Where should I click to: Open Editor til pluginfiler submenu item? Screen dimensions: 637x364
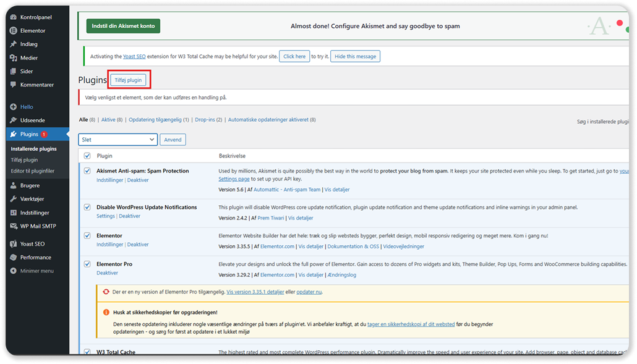(x=33, y=171)
